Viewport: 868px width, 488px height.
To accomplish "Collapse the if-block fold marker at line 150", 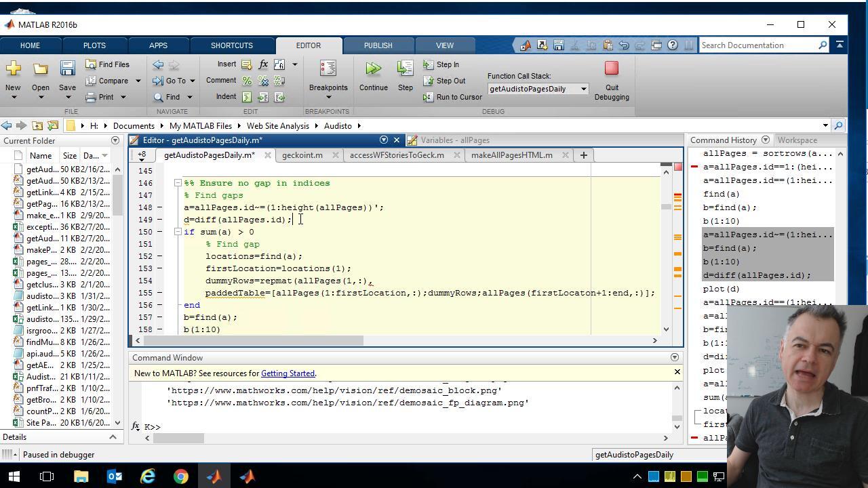I will 178,232.
